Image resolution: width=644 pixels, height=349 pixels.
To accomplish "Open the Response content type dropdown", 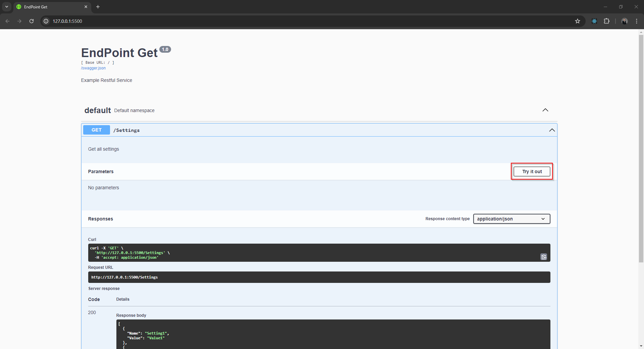I will point(511,219).
